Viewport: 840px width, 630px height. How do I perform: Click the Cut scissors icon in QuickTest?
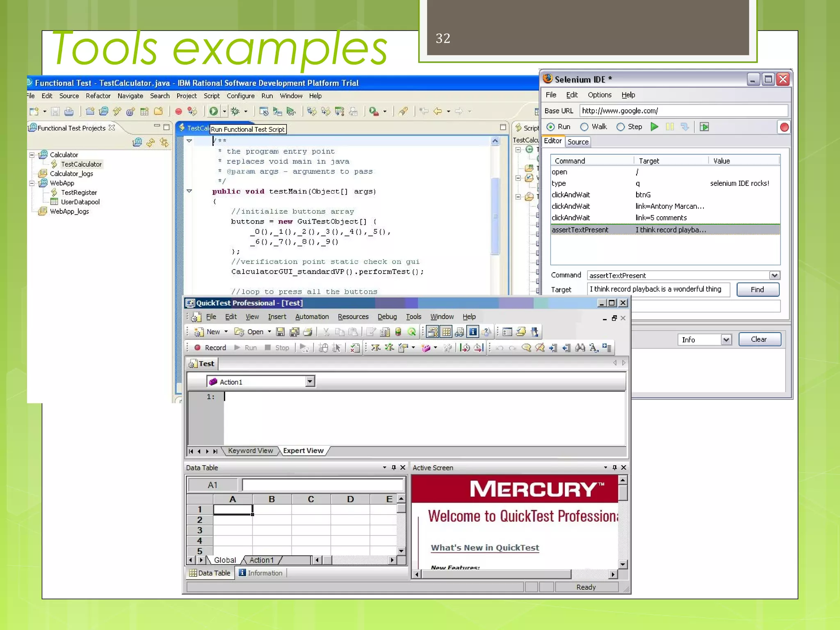[326, 331]
